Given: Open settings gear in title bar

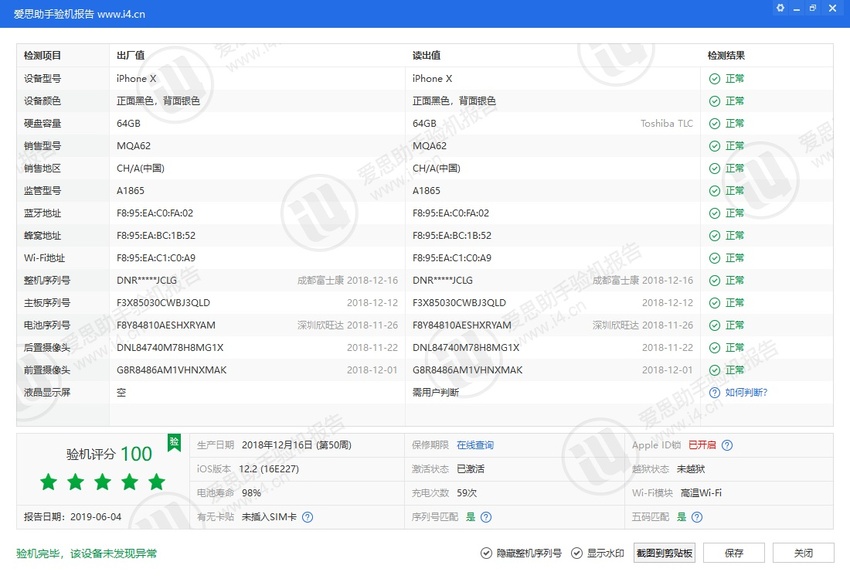Looking at the screenshot, I should pos(780,8).
